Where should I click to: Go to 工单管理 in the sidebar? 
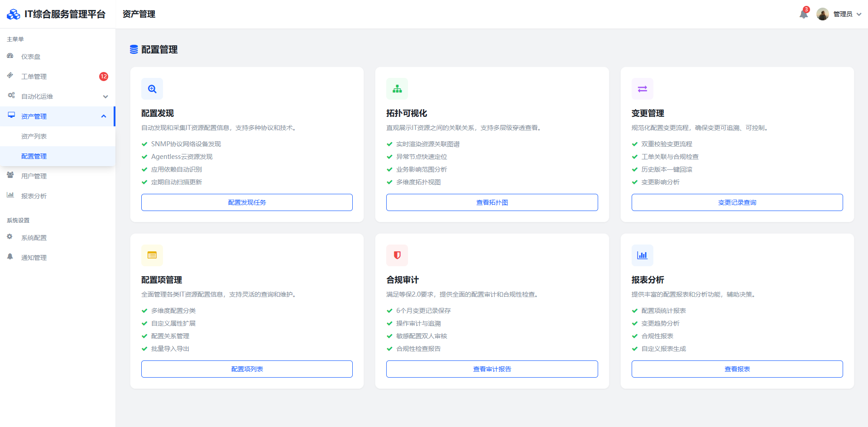click(34, 77)
